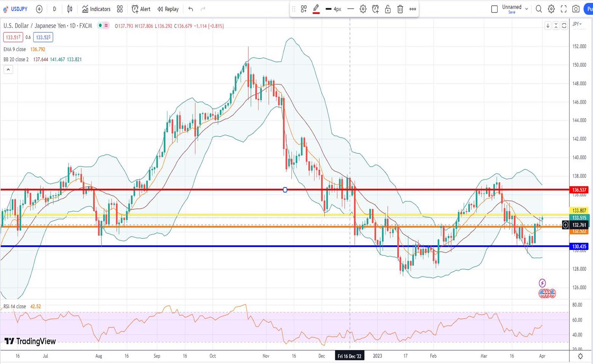Take a chart snapshot with camera icon
This screenshot has height=364, width=593.
tap(576, 9)
